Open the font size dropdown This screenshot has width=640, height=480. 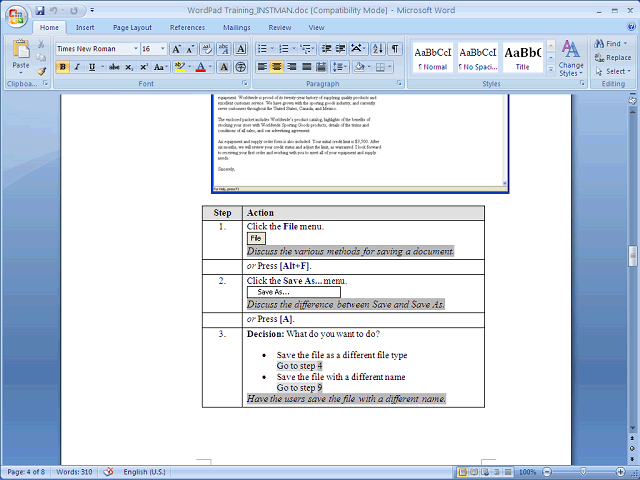coord(162,49)
